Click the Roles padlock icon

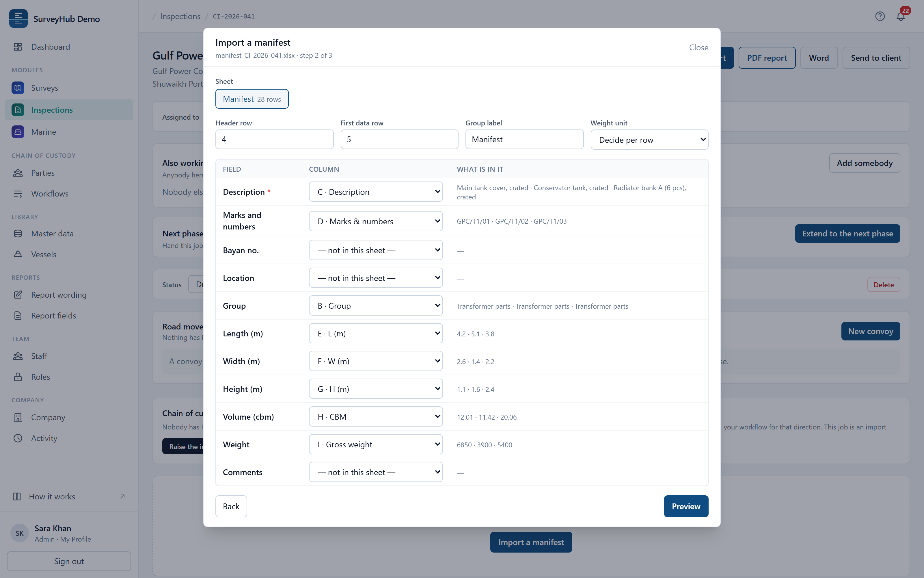pos(18,377)
